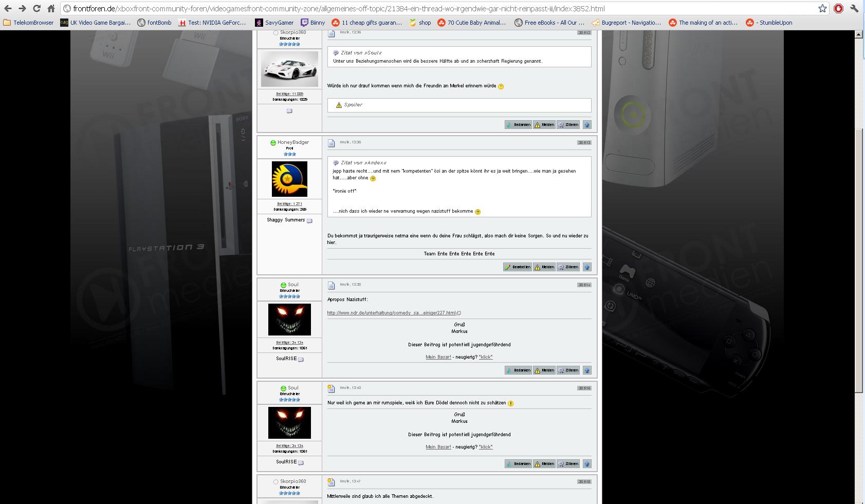Bookmark this page with the star icon
Viewport: 865px width, 504px height.
pyautogui.click(x=822, y=9)
